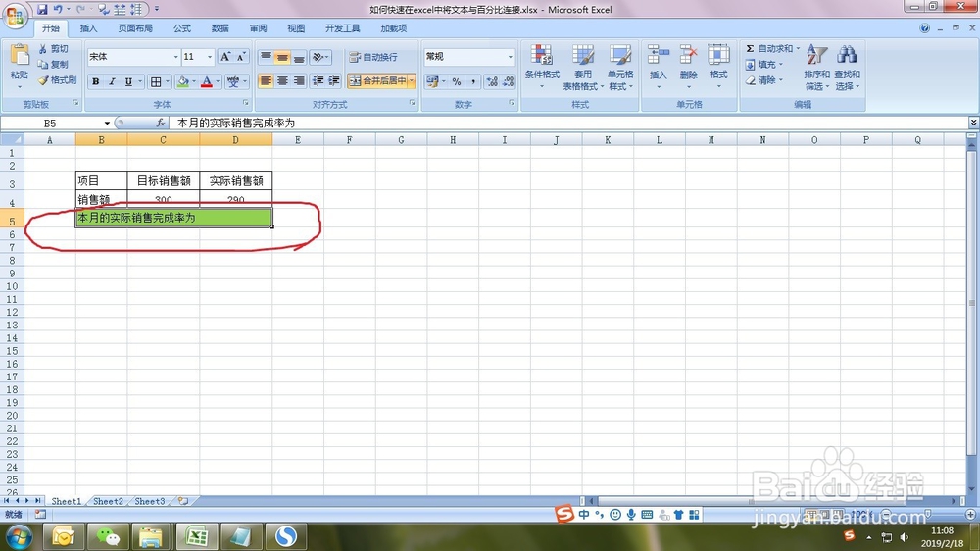Open the 对齐方式 alignment dialog launcher
980x551 pixels.
point(413,103)
